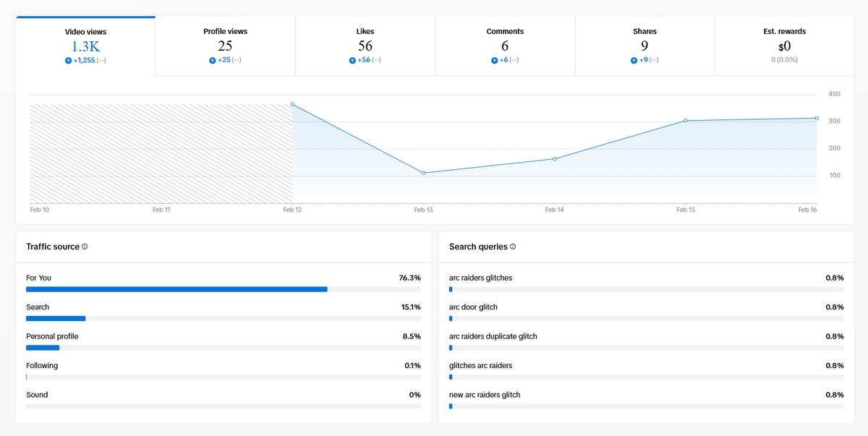Click the 'Sound' source label
868x436 pixels.
[37, 395]
